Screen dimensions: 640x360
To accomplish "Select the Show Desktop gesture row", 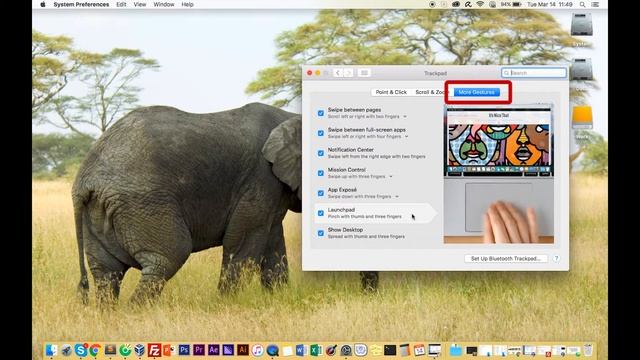I will [x=375, y=233].
